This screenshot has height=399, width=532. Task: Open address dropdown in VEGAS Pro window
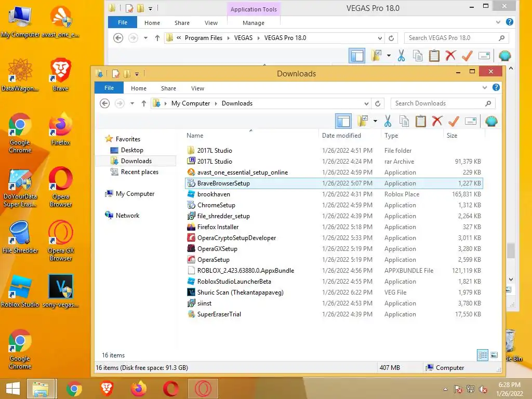click(x=380, y=37)
